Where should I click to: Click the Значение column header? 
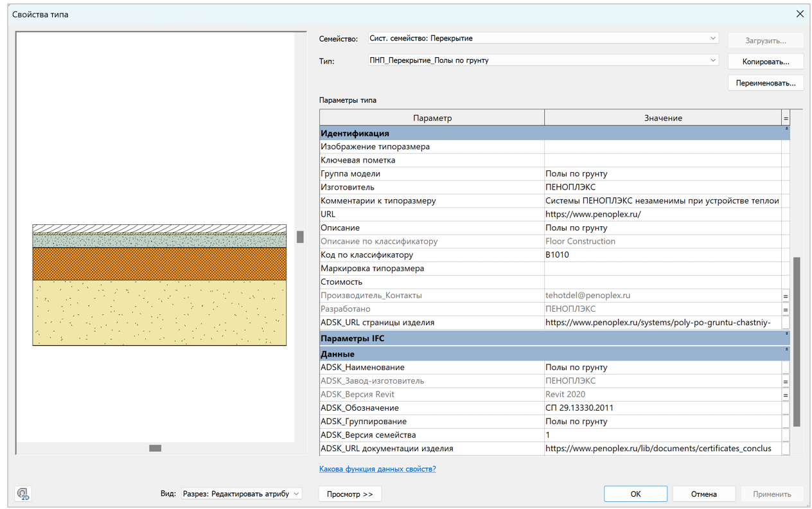(663, 118)
